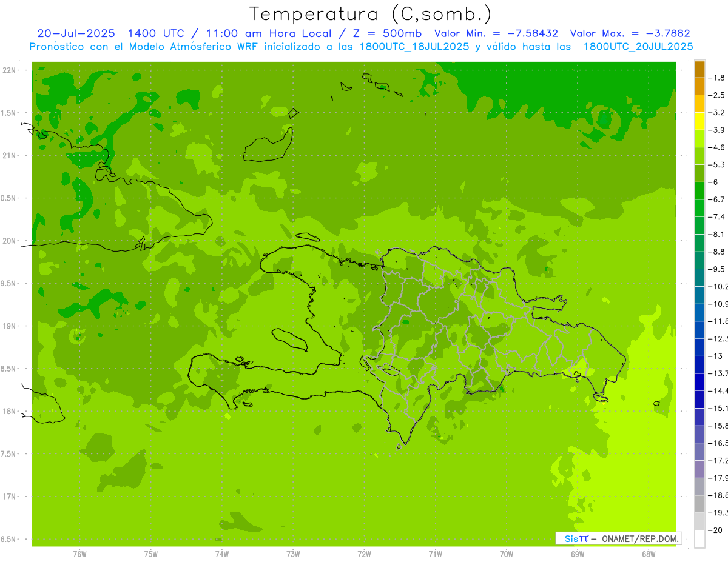Click the "-7.4" colorbar value
The width and height of the screenshot is (728, 562).
tap(716, 216)
